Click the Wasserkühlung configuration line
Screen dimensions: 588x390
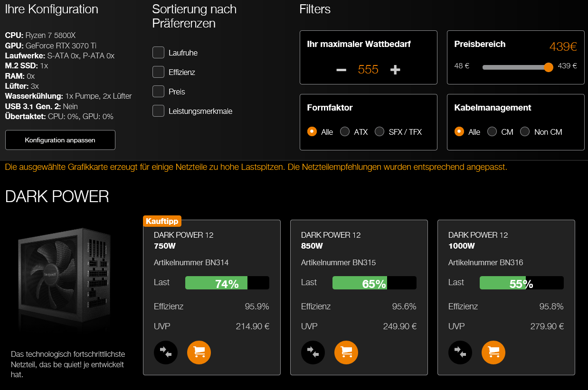click(x=68, y=96)
